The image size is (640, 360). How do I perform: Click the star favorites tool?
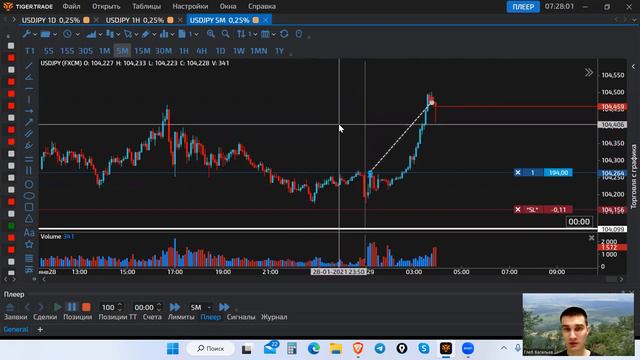(29, 244)
